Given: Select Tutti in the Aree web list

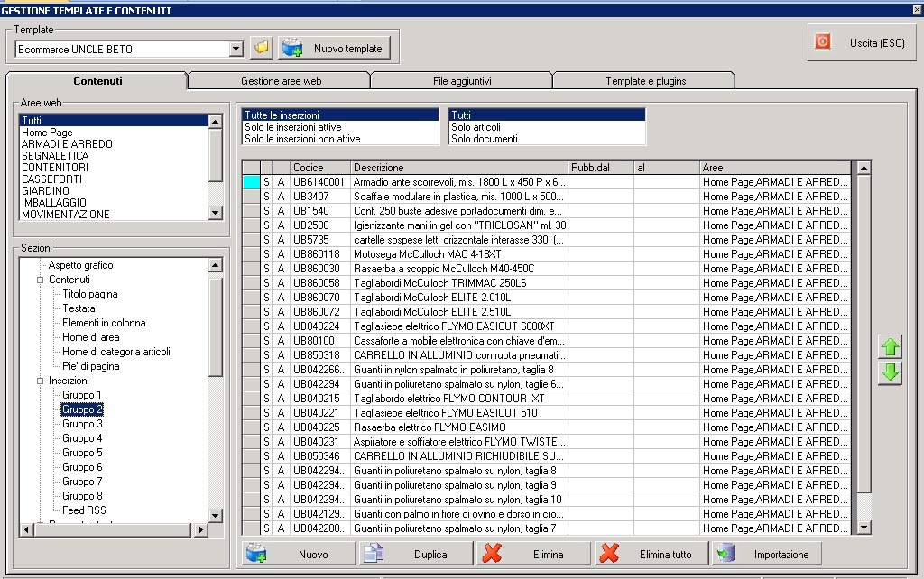Looking at the screenshot, I should click(115, 121).
